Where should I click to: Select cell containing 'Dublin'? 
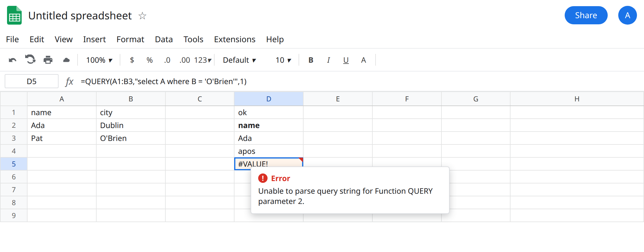pos(131,125)
